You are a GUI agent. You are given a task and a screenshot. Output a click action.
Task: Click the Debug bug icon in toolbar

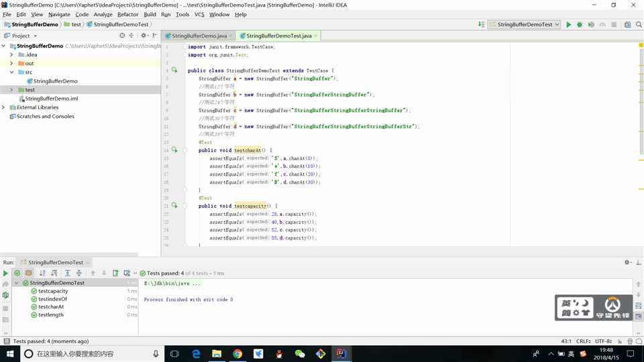coord(580,25)
